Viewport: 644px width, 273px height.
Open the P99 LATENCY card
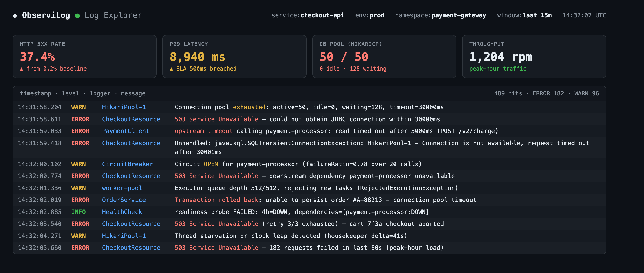point(234,57)
